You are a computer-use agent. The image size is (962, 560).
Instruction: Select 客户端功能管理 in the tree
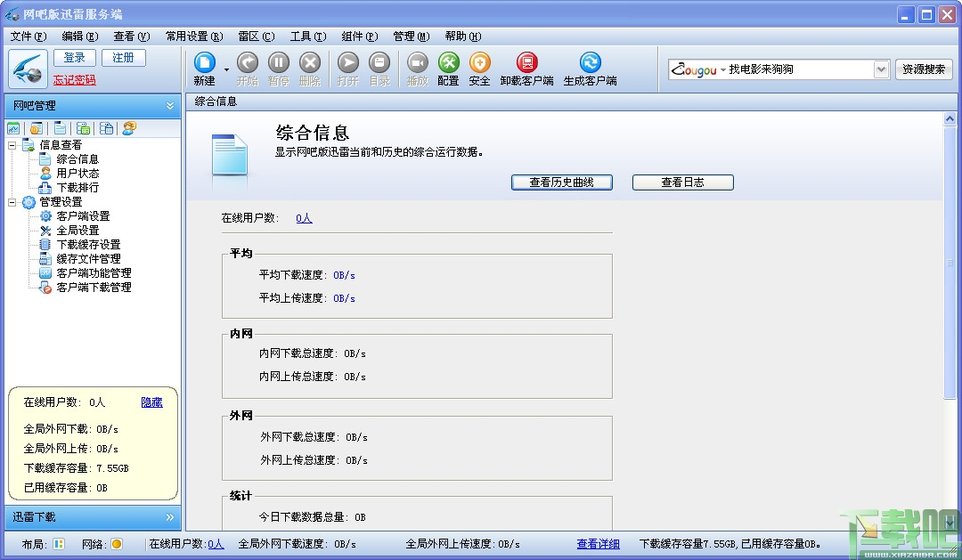pos(94,273)
